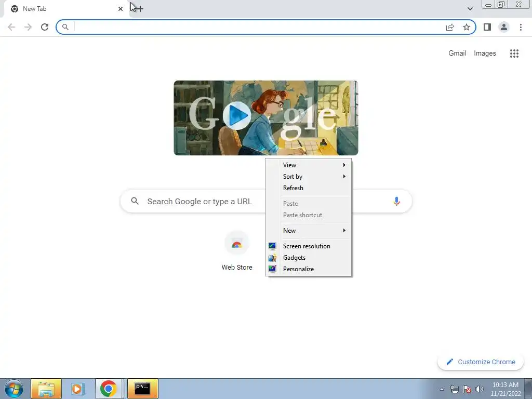
Task: Choose Refresh from the context menu
Action: click(x=308, y=188)
